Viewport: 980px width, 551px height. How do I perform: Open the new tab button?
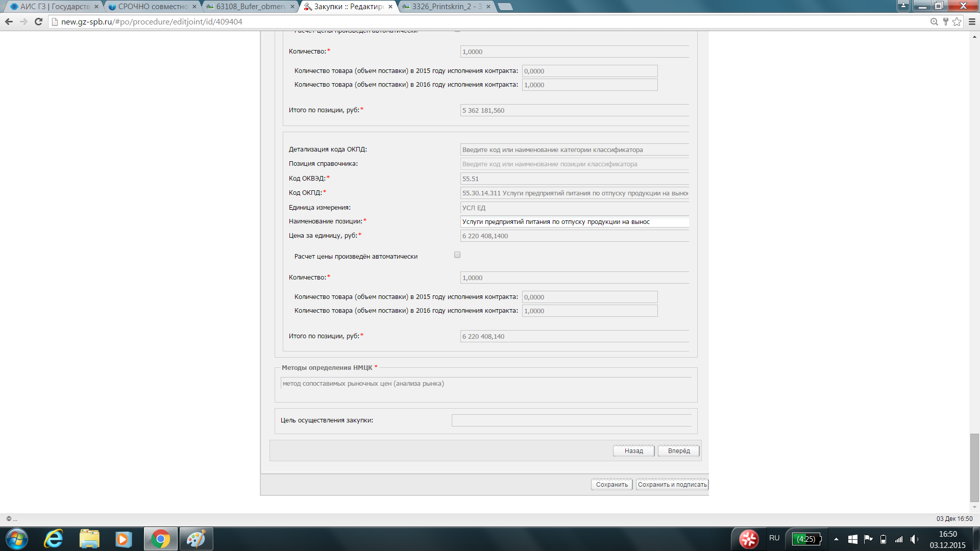click(504, 7)
